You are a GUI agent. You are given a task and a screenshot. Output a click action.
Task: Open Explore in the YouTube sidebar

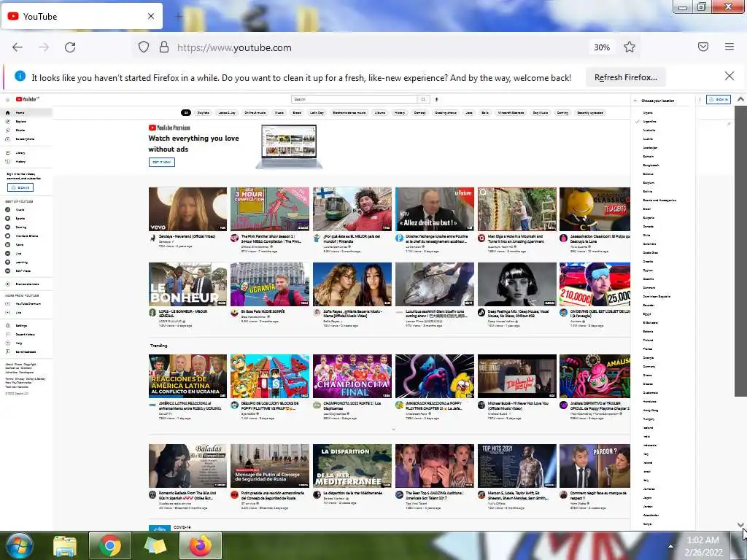[26, 122]
